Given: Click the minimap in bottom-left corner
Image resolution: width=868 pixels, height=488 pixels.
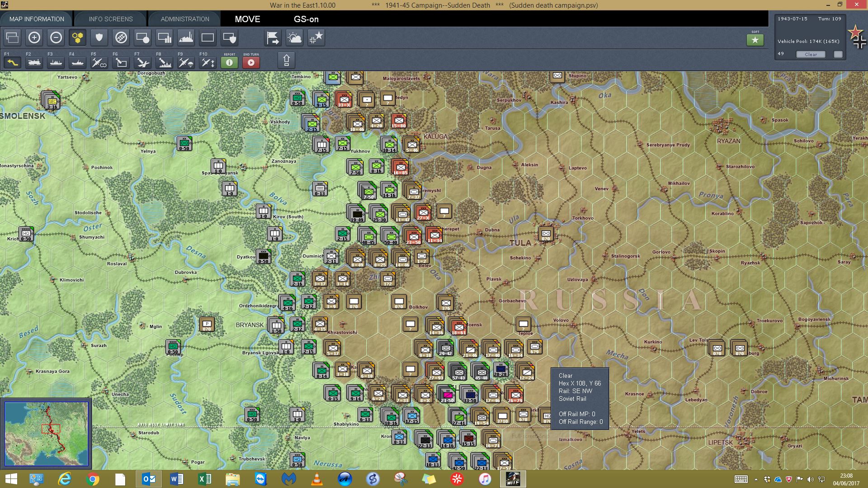Looking at the screenshot, I should (x=46, y=434).
